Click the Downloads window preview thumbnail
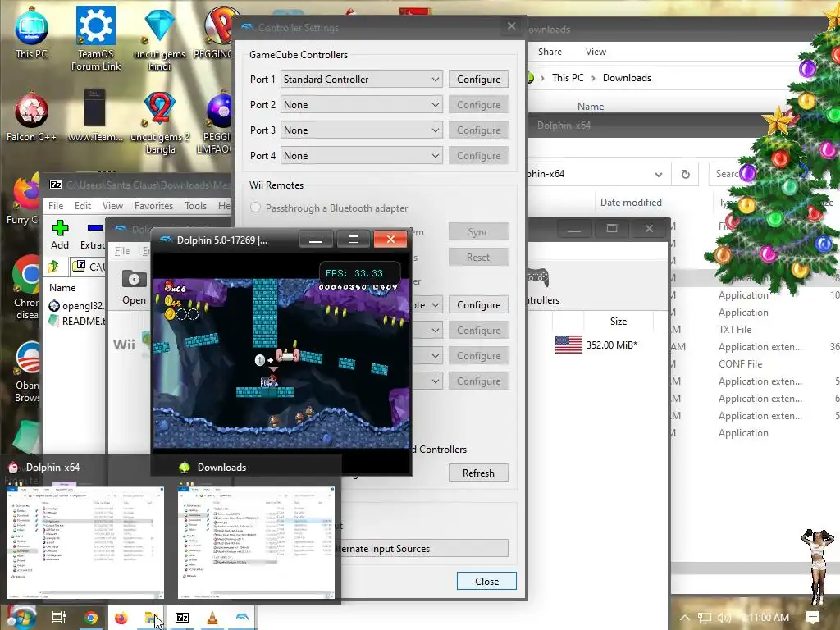This screenshot has height=630, width=840. (x=256, y=542)
